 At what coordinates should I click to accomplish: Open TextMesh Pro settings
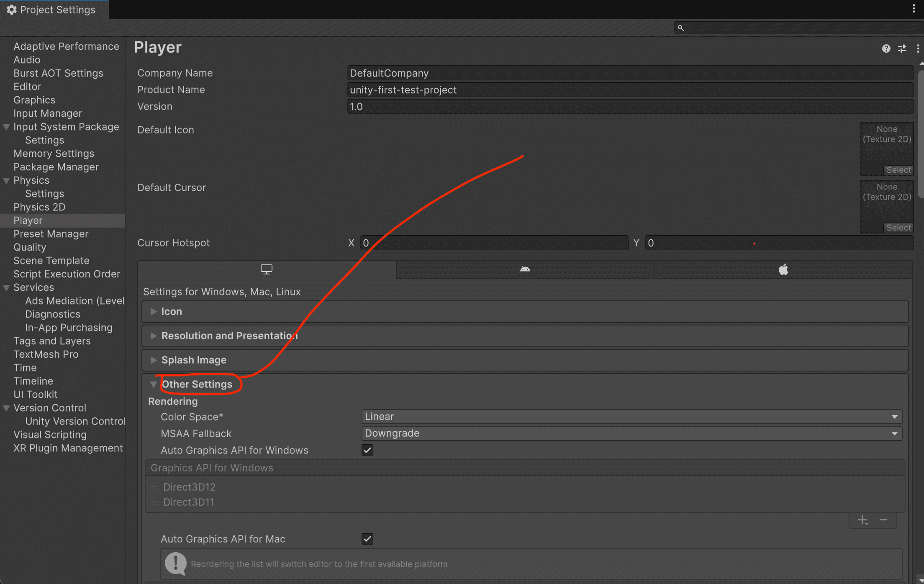tap(46, 354)
